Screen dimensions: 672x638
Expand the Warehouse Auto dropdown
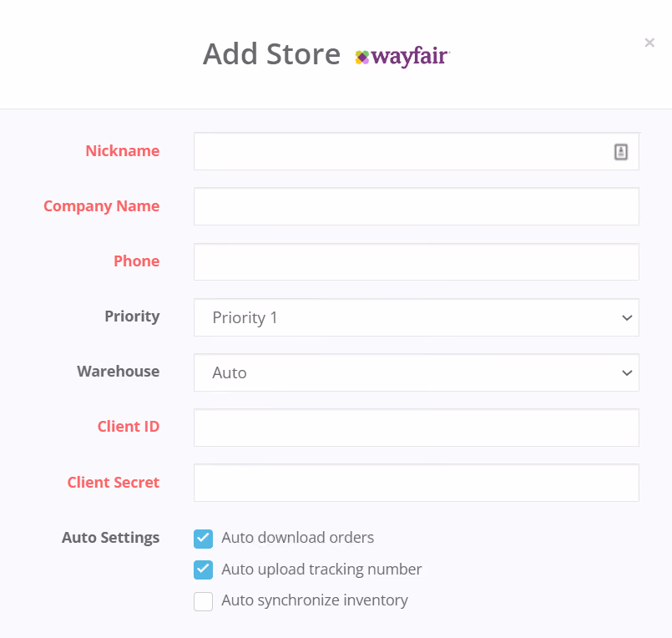417,372
